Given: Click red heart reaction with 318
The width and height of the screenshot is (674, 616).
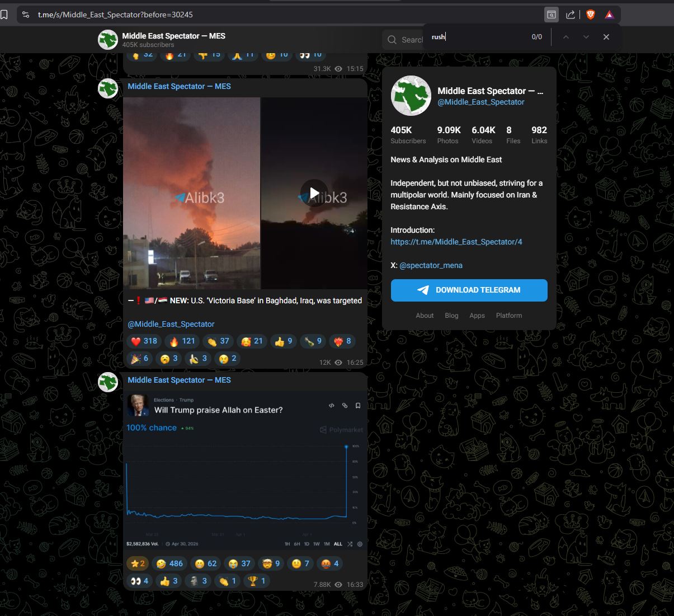Looking at the screenshot, I should pyautogui.click(x=144, y=341).
